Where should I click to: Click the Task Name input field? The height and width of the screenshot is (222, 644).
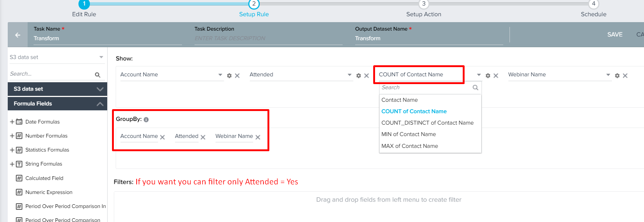(108, 38)
